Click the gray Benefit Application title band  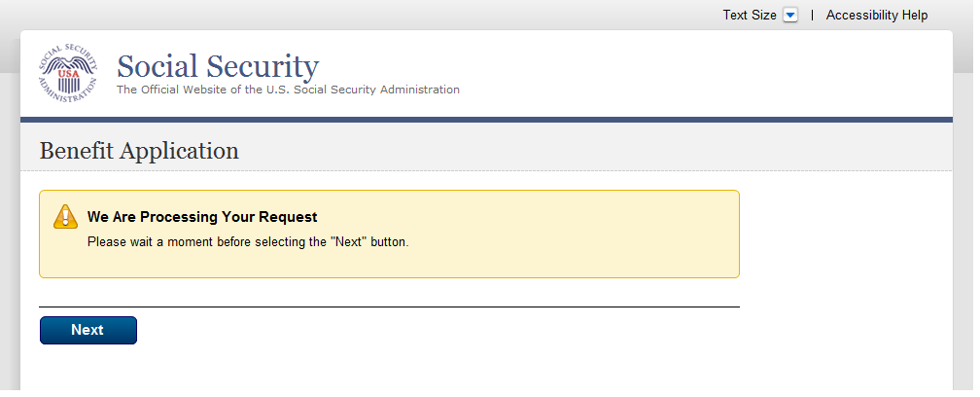(x=583, y=151)
